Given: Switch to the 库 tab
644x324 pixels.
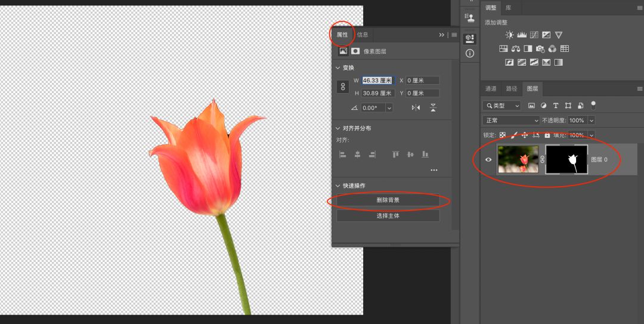Looking at the screenshot, I should pos(509,8).
